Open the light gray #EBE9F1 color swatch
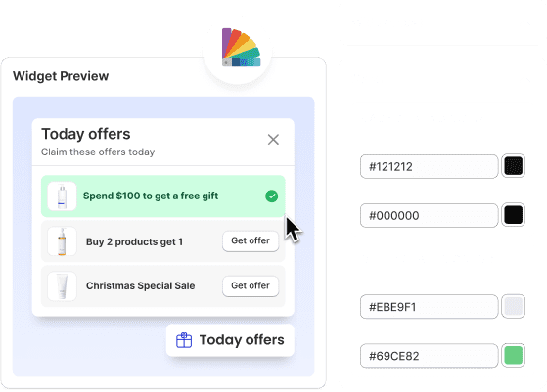Viewport: 547px width, 392px height. click(513, 306)
